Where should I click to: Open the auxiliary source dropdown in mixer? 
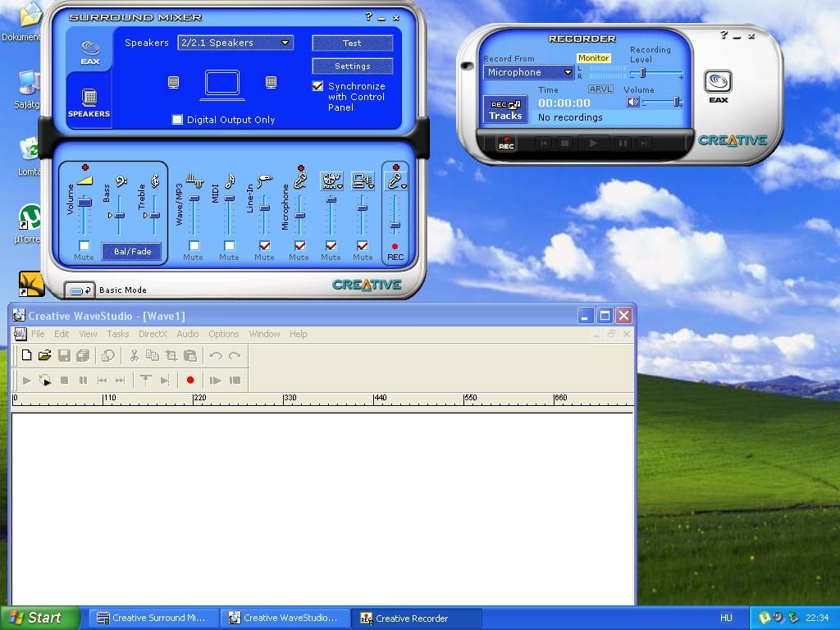coord(363,181)
